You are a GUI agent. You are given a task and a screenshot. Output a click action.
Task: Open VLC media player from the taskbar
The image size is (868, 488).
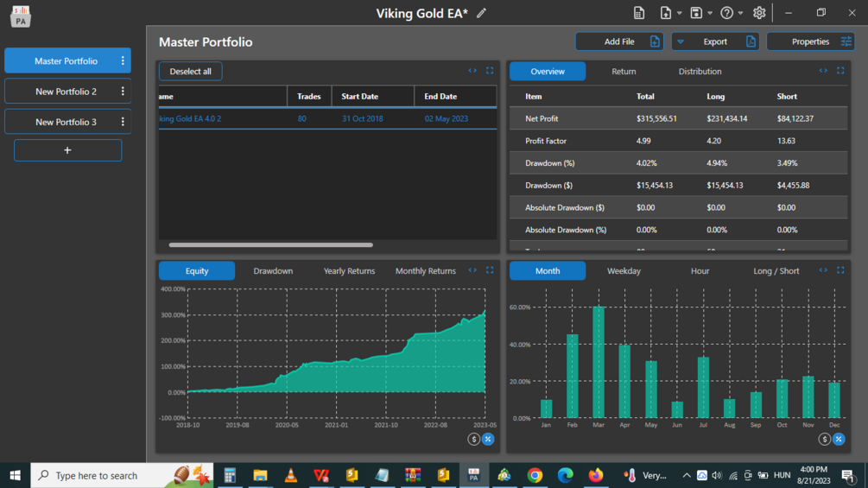[290, 475]
